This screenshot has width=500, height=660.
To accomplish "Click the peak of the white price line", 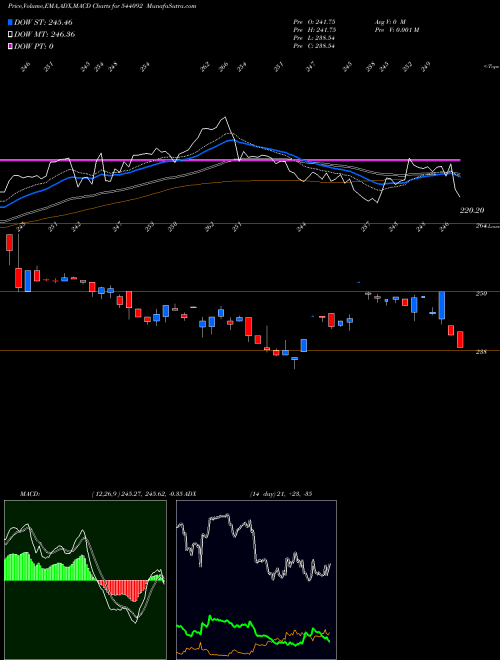I will pos(224,117).
